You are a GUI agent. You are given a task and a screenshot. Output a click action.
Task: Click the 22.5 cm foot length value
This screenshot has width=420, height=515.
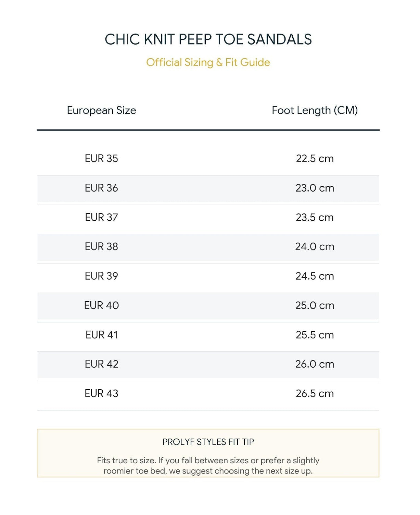pyautogui.click(x=315, y=159)
